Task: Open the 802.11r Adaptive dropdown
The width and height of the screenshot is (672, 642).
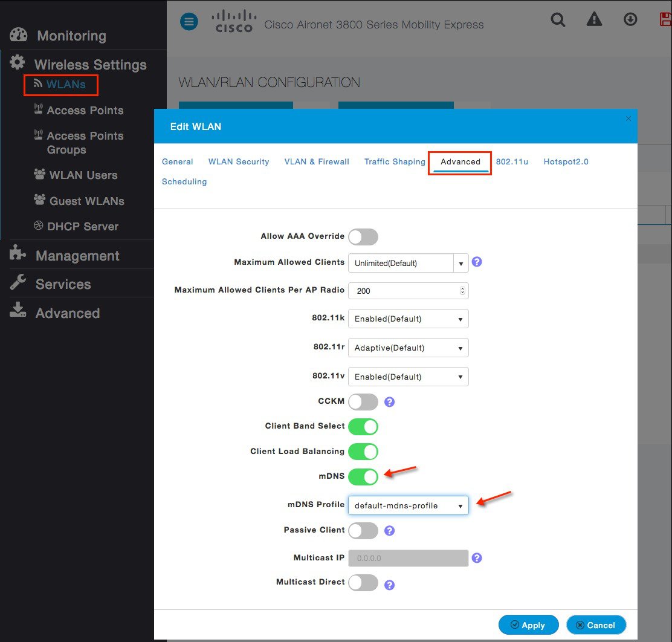Action: (408, 348)
